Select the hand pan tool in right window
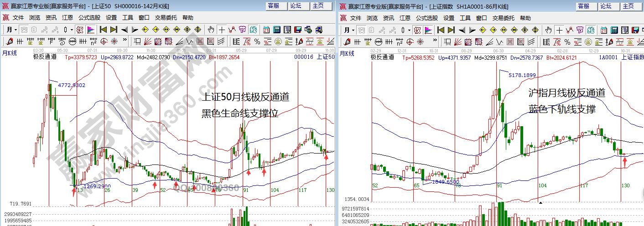The width and height of the screenshot is (644, 226). tap(548, 30)
